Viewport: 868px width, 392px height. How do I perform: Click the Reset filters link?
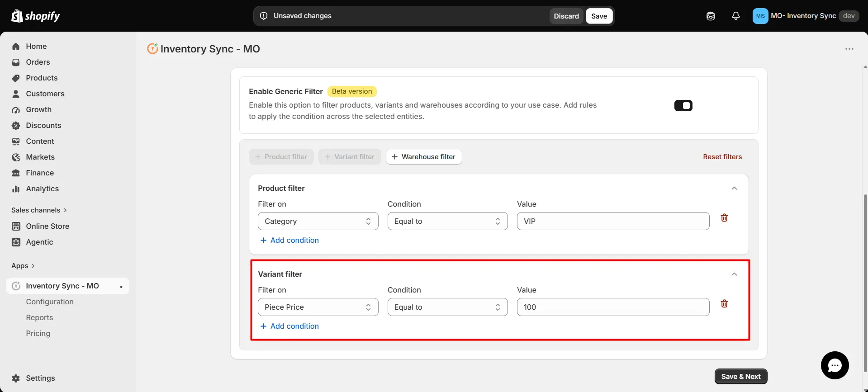pyautogui.click(x=722, y=157)
